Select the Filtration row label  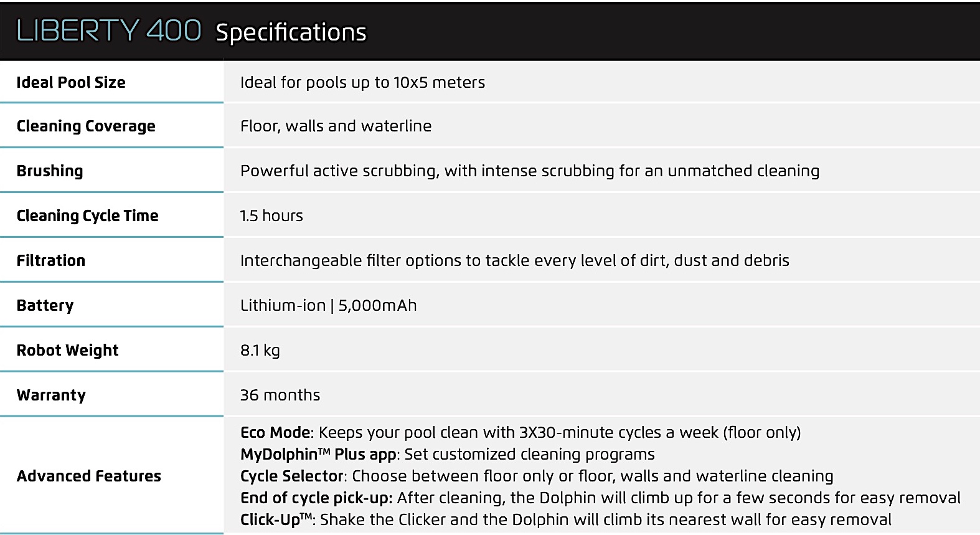[51, 260]
